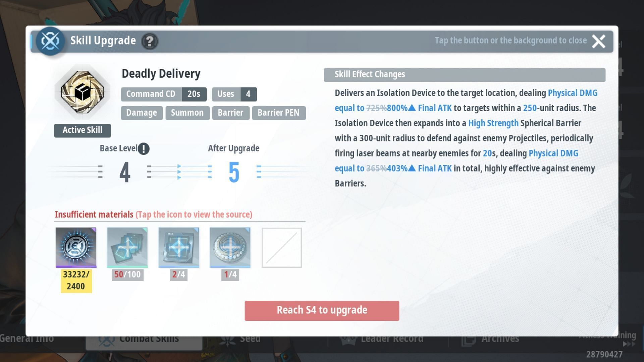Click base level 4 indicator
Screen dimensions: 644x362
[124, 172]
